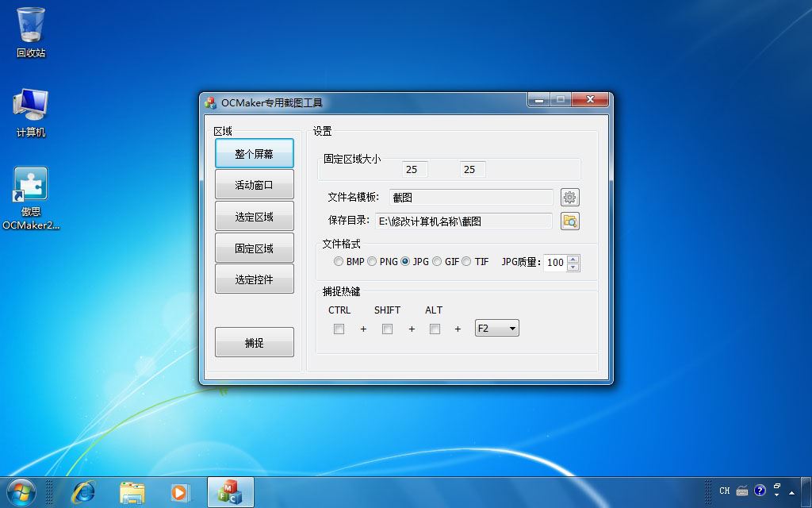Image resolution: width=812 pixels, height=508 pixels.
Task: Minimize the OCMaker screenshot tool window
Action: [539, 99]
